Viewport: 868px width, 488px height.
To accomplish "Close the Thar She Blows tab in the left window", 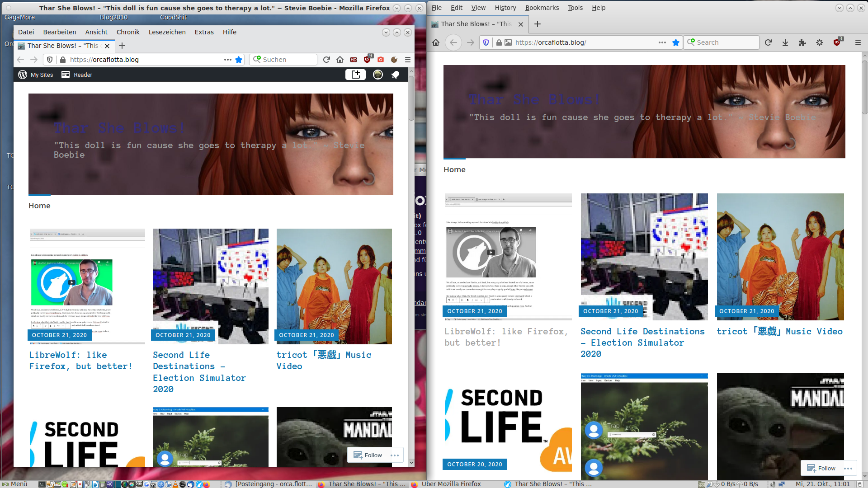I will tap(107, 46).
